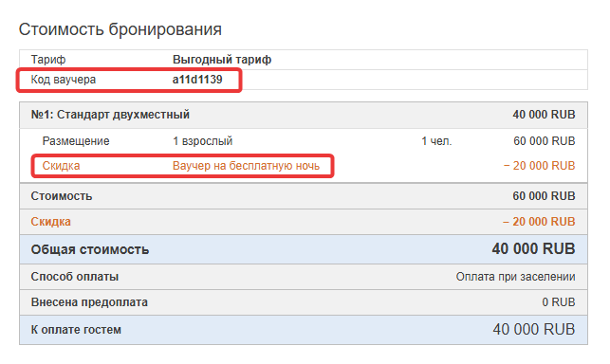Click the bold "Стоимость" row label
This screenshot has width=610, height=364.
click(x=62, y=196)
